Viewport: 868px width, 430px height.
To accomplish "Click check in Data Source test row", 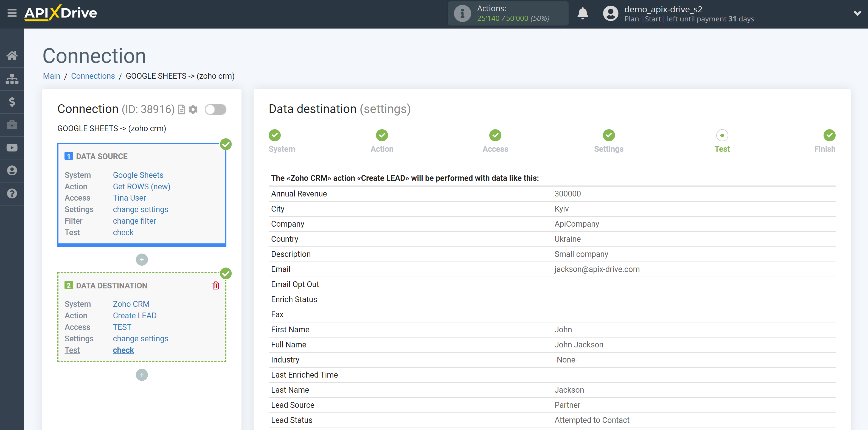I will pyautogui.click(x=123, y=232).
